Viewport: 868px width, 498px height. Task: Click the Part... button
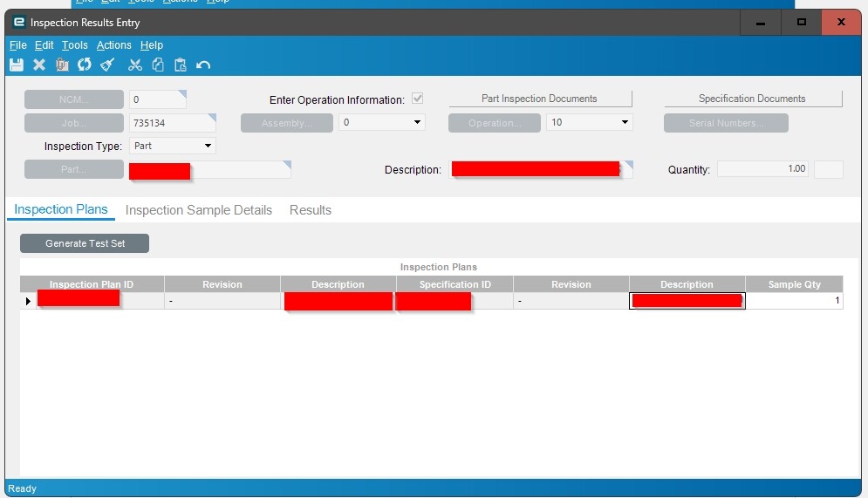click(73, 169)
